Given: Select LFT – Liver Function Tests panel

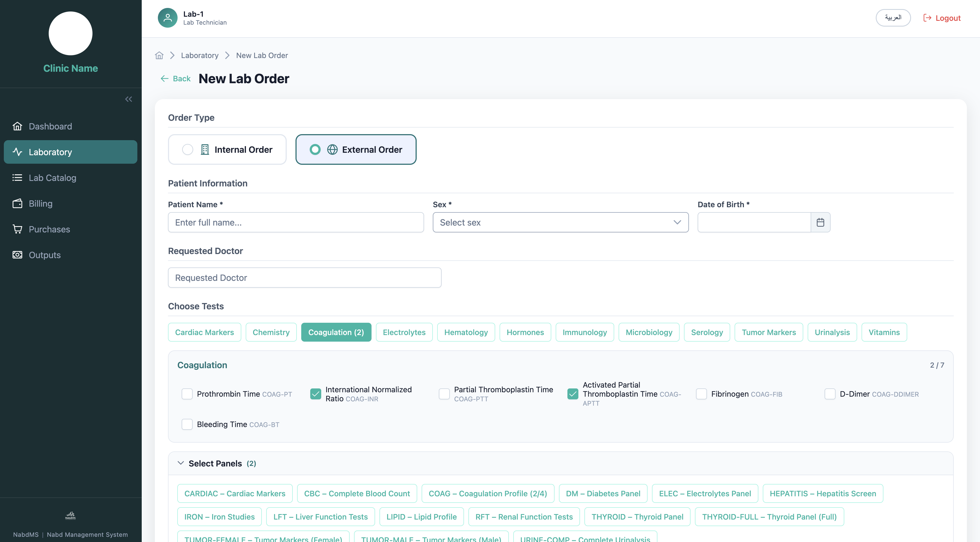Looking at the screenshot, I should tap(320, 517).
